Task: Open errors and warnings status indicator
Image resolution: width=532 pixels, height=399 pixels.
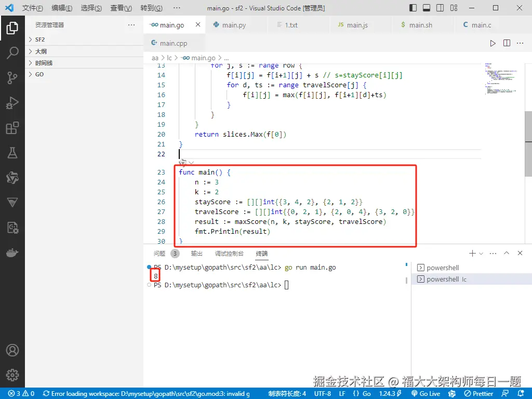Action: coord(21,394)
